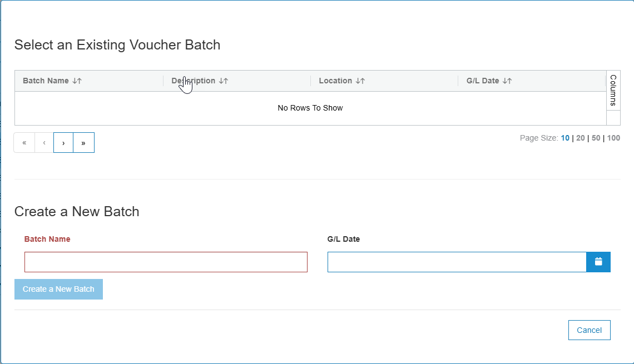Screen dimensions: 634x364
Task: Go to the first page of batches
Action: pyautogui.click(x=24, y=142)
